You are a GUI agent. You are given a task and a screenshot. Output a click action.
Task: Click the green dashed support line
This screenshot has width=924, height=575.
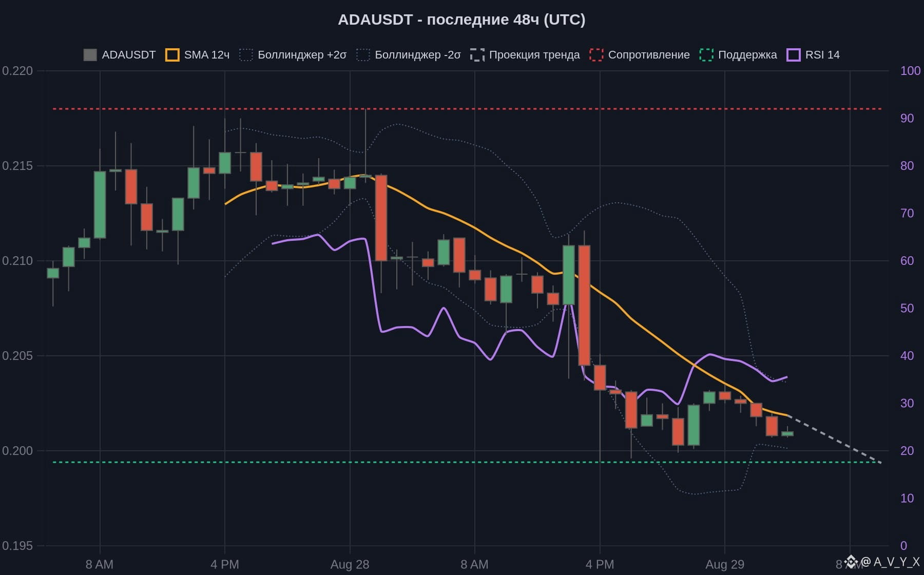click(467, 463)
